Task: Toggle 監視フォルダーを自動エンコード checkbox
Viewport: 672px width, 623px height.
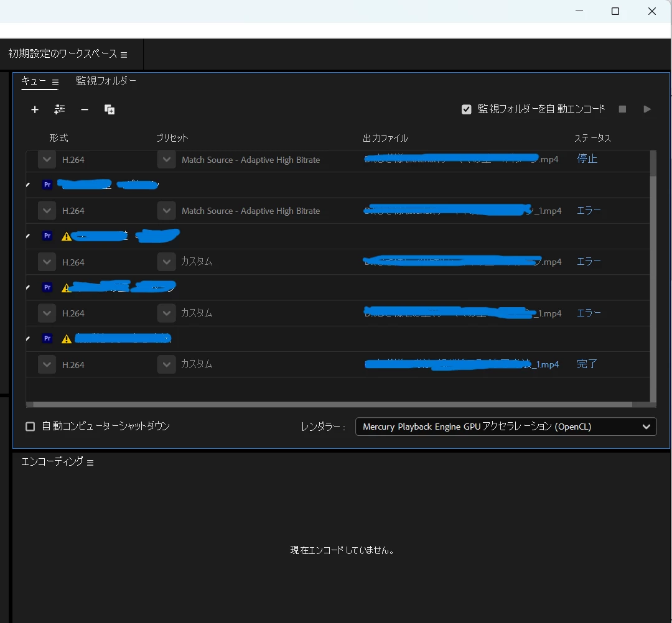Action: coord(466,109)
